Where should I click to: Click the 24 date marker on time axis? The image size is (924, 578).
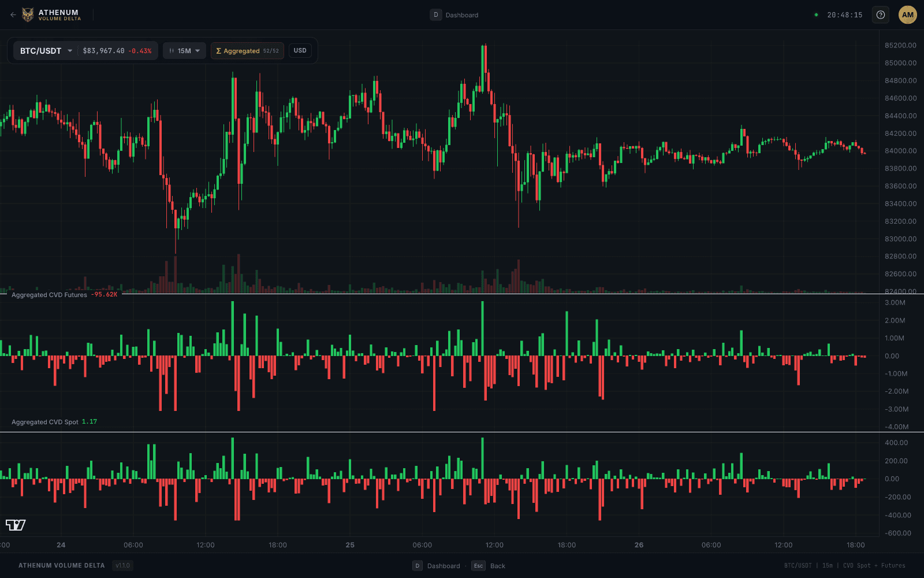pos(61,545)
